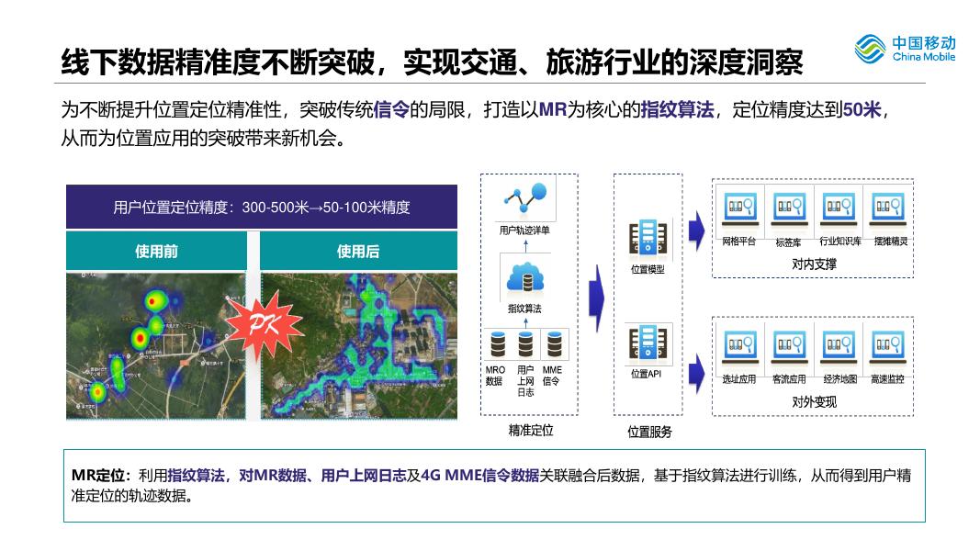Click the 位置API label
Image resolution: width=980 pixels, height=551 pixels.
click(x=647, y=374)
